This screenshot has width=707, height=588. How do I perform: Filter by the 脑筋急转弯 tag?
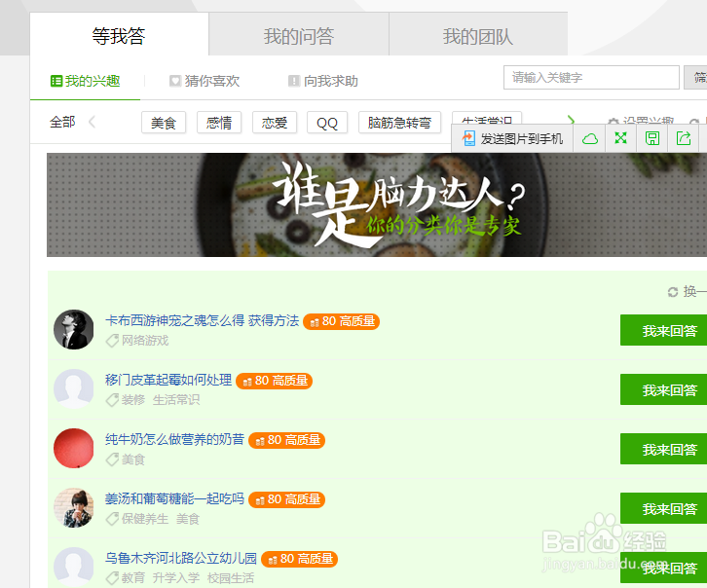point(399,123)
